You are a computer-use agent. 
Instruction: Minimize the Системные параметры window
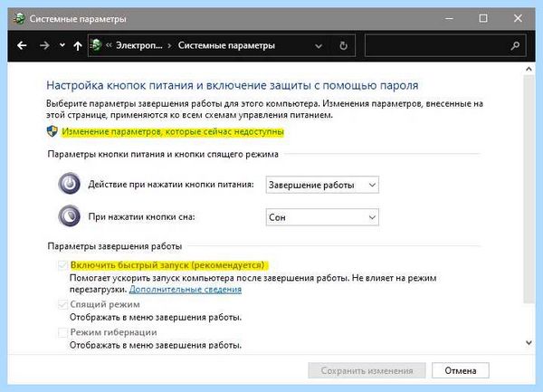pos(449,18)
